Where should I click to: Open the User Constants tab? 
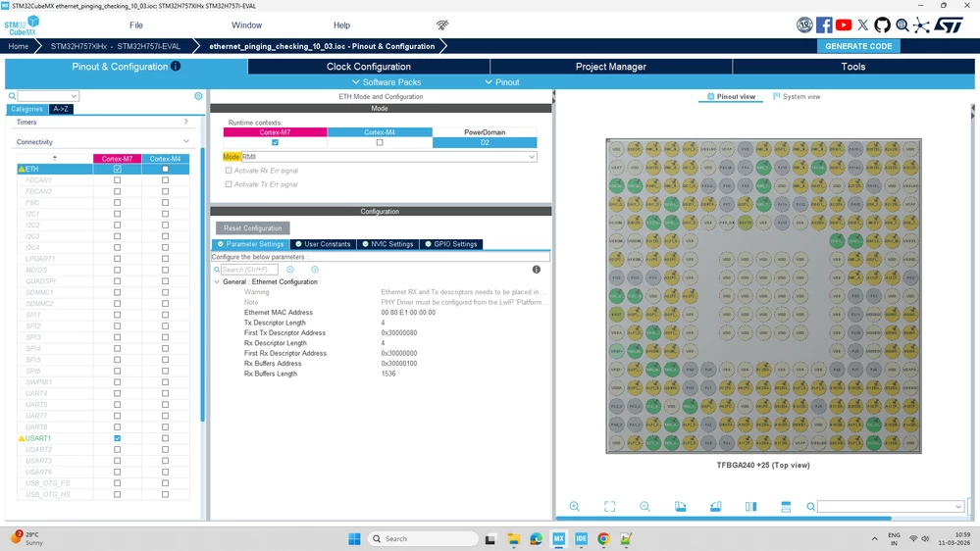point(323,244)
